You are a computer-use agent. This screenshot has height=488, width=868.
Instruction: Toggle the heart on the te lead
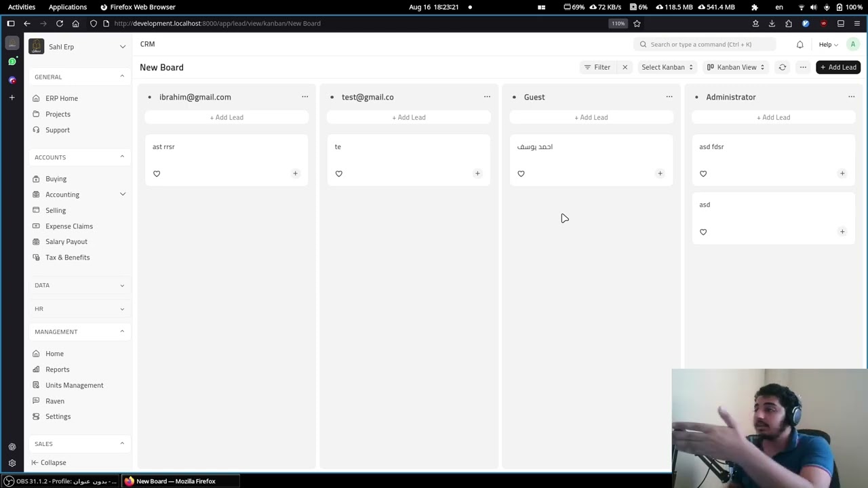[x=339, y=174]
